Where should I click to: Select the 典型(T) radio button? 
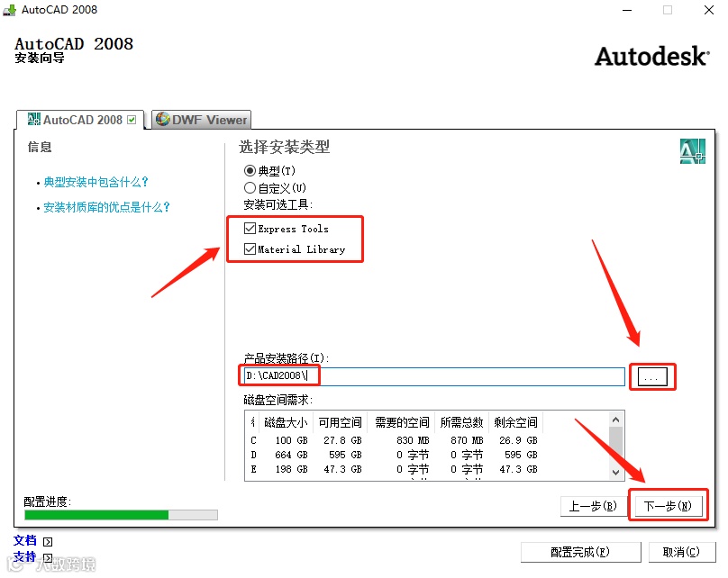[x=250, y=171]
